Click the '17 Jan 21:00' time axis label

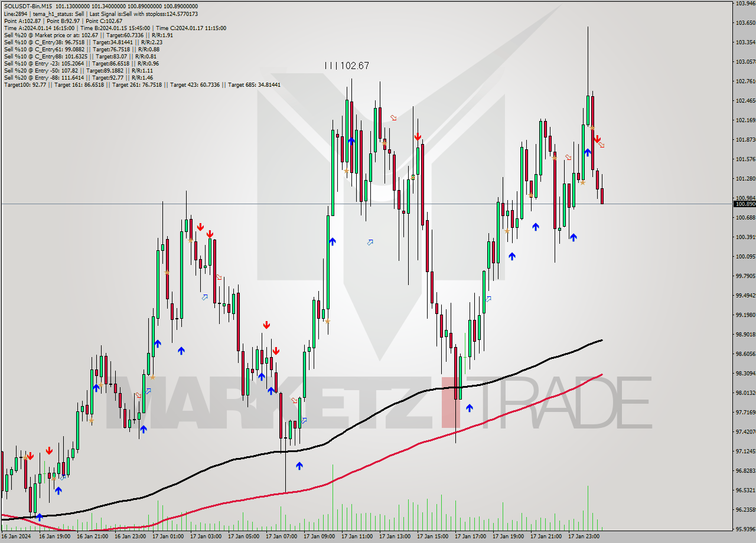(x=546, y=537)
